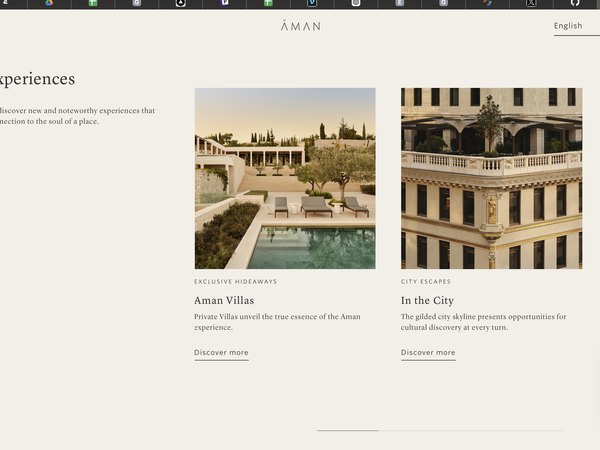
Task: Open the In the City building photo
Action: (492, 178)
